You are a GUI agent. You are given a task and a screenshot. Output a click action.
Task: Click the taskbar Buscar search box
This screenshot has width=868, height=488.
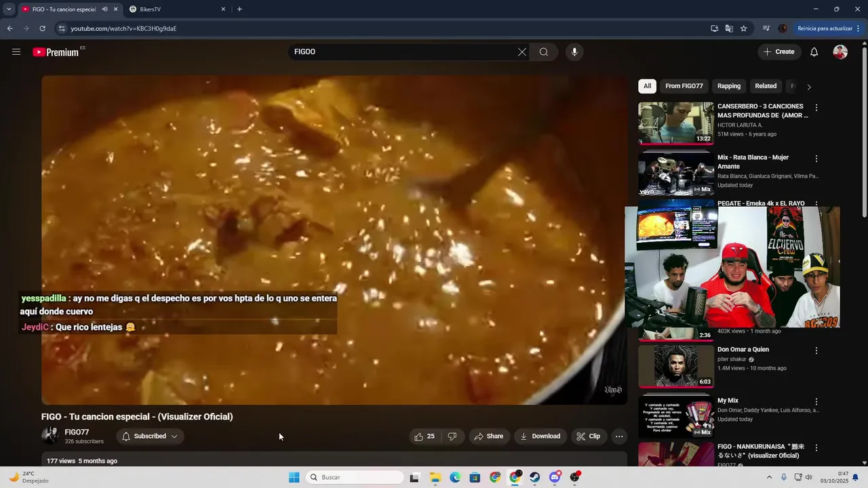(x=354, y=477)
